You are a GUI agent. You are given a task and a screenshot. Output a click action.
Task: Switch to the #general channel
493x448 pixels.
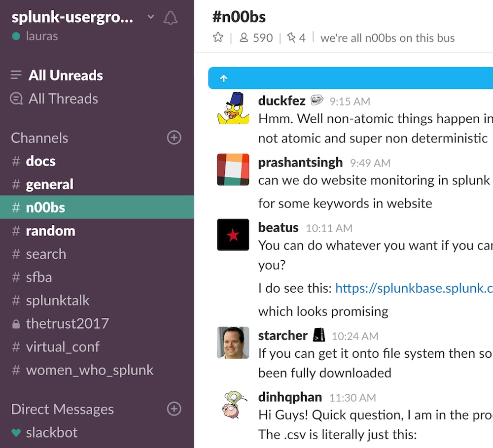(x=97, y=184)
